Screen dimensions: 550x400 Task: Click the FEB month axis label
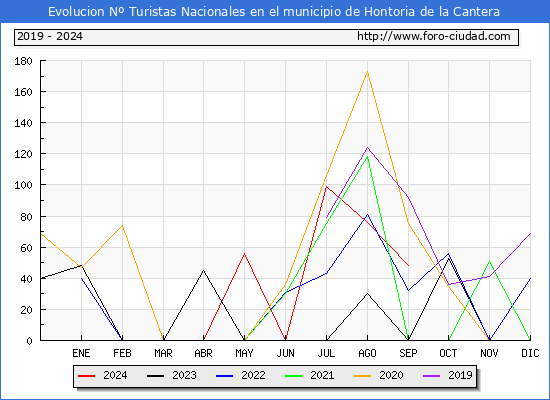click(x=122, y=353)
